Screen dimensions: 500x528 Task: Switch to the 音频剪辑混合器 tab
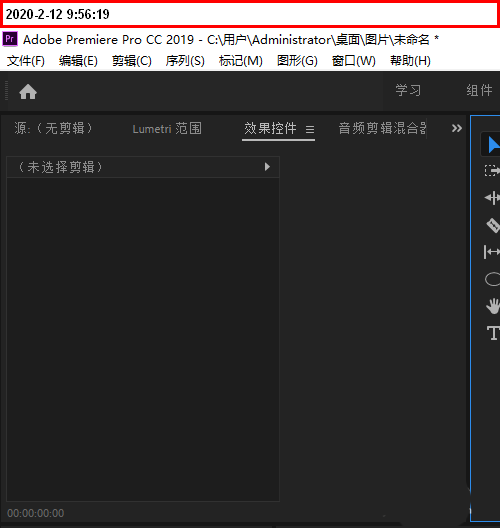(x=382, y=128)
